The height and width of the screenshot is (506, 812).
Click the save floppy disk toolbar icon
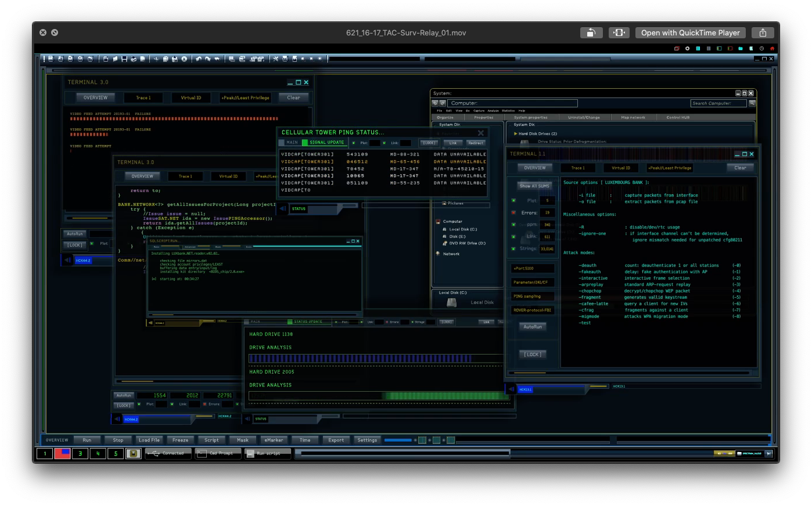pos(124,59)
